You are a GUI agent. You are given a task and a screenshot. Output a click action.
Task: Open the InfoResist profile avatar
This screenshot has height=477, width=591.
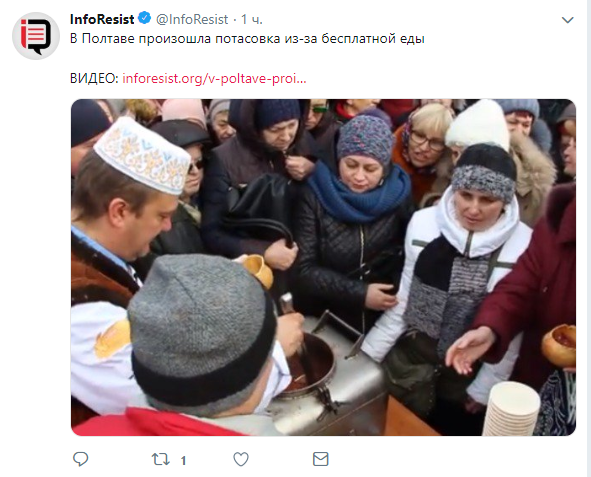click(x=36, y=36)
